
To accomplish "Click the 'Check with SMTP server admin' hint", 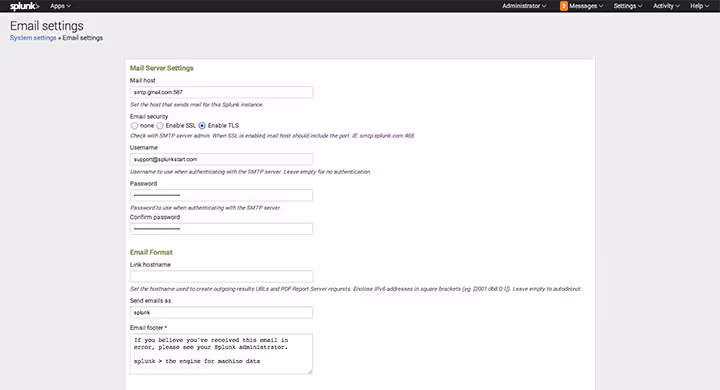I will point(272,136).
